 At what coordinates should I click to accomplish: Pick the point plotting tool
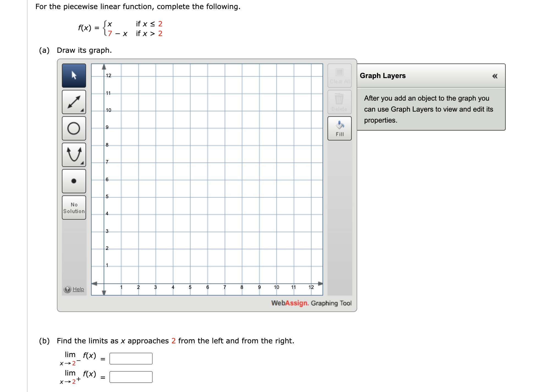[x=74, y=181]
